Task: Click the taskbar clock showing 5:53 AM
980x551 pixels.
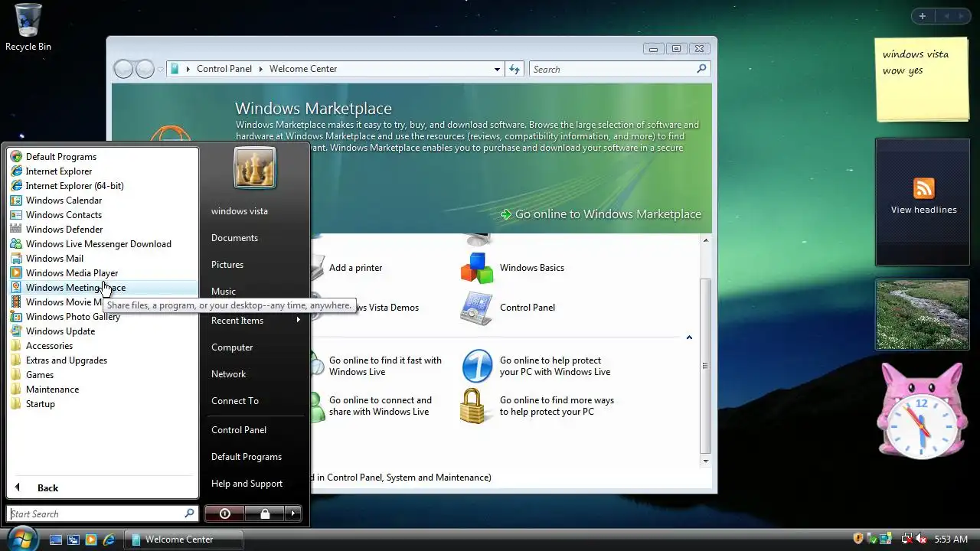Action: point(951,540)
